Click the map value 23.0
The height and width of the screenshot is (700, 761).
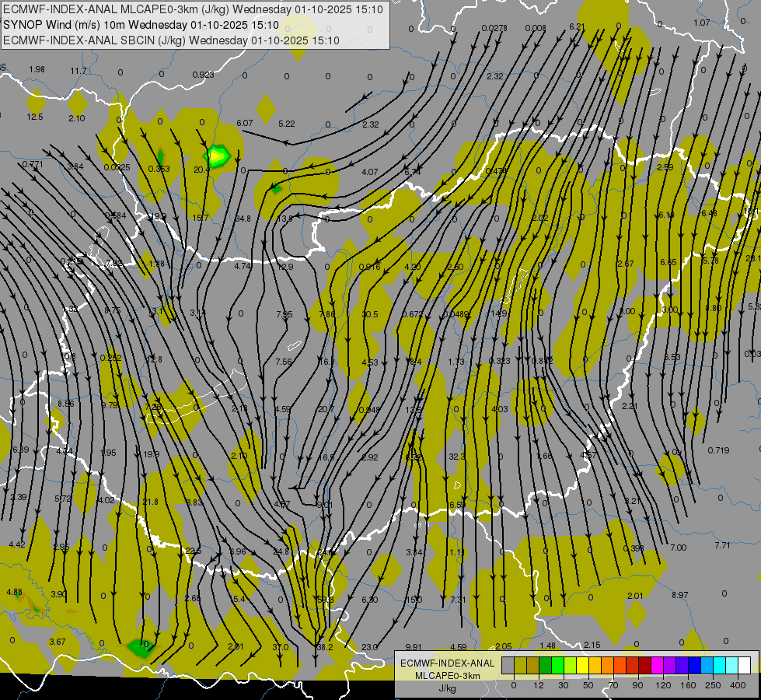pos(370,647)
